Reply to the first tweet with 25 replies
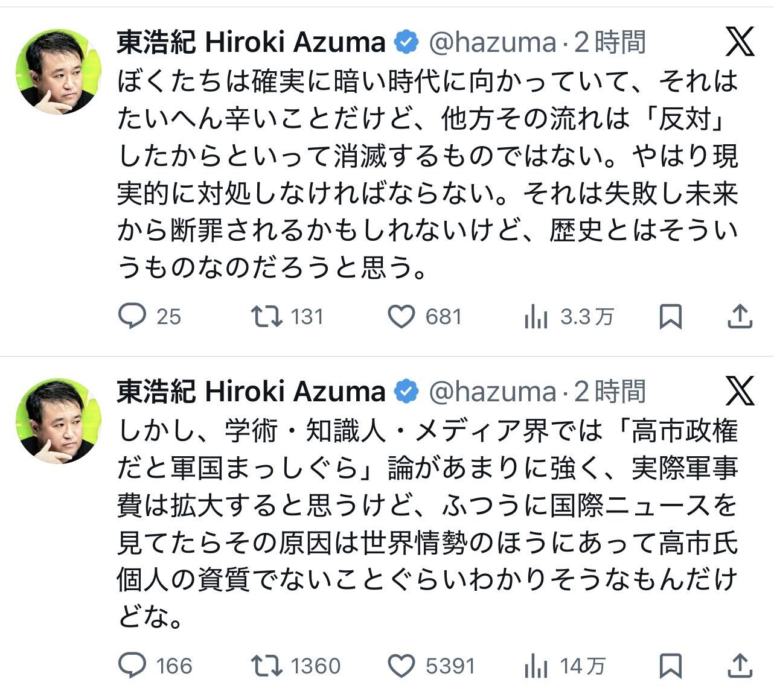 click(132, 316)
